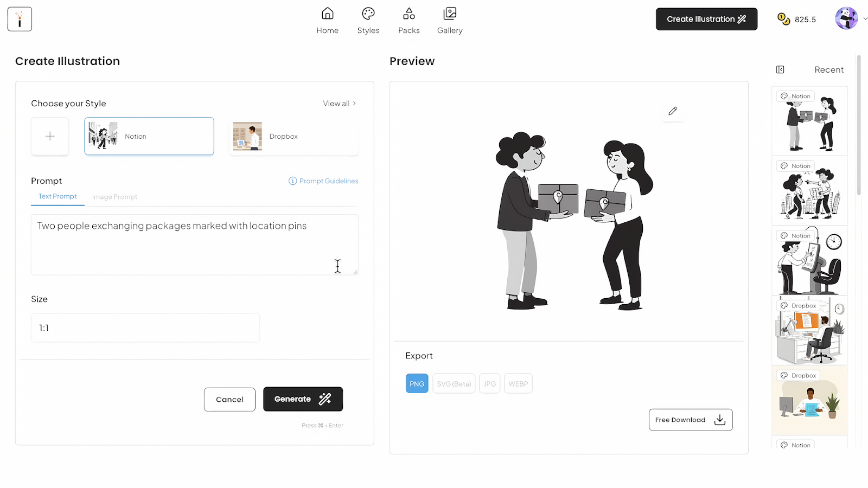Select SVG (Beta) export format

point(454,383)
